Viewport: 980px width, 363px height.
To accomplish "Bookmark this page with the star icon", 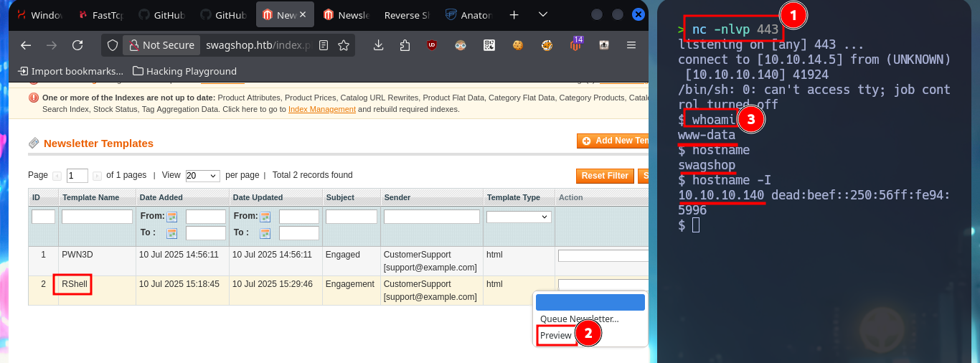I will 344,45.
